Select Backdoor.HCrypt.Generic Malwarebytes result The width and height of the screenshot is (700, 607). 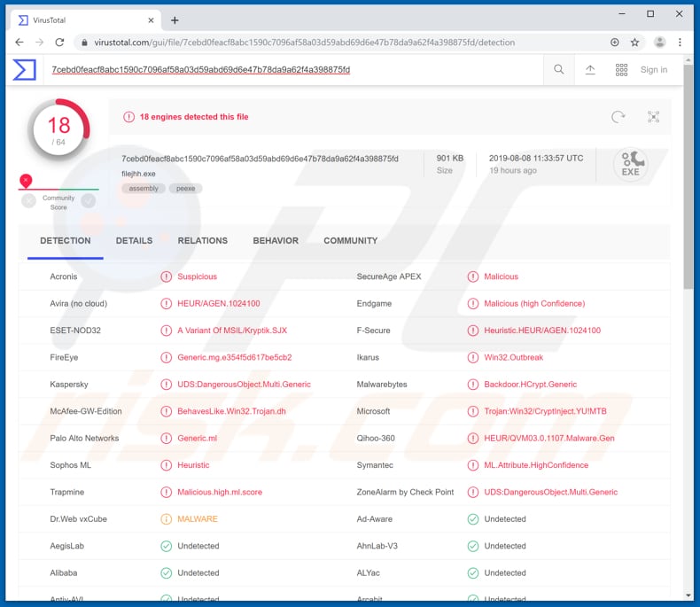point(531,385)
